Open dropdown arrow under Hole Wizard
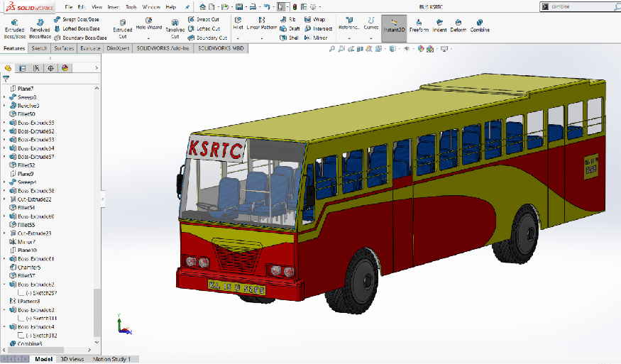 coord(148,38)
